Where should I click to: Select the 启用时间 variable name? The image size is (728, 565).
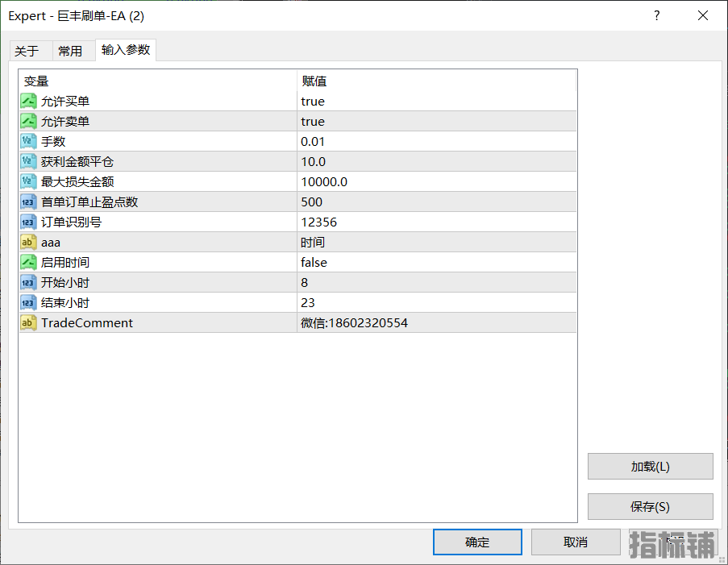tap(65, 262)
